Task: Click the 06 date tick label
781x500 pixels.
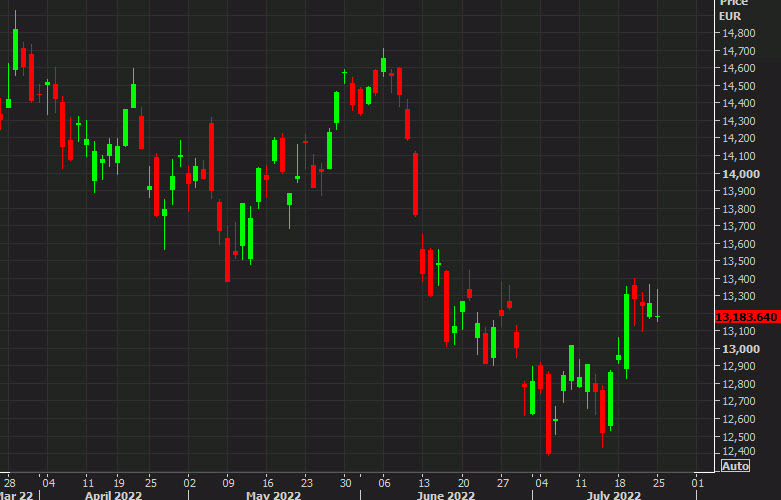Action: [385, 483]
